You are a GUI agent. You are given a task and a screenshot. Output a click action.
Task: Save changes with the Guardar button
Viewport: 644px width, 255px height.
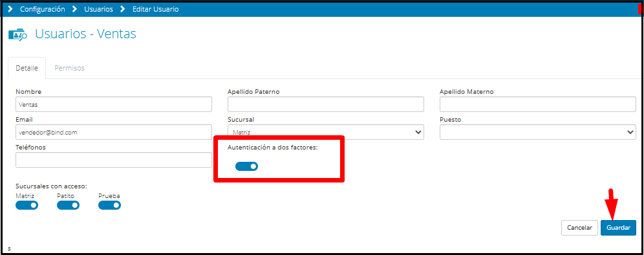click(x=618, y=227)
